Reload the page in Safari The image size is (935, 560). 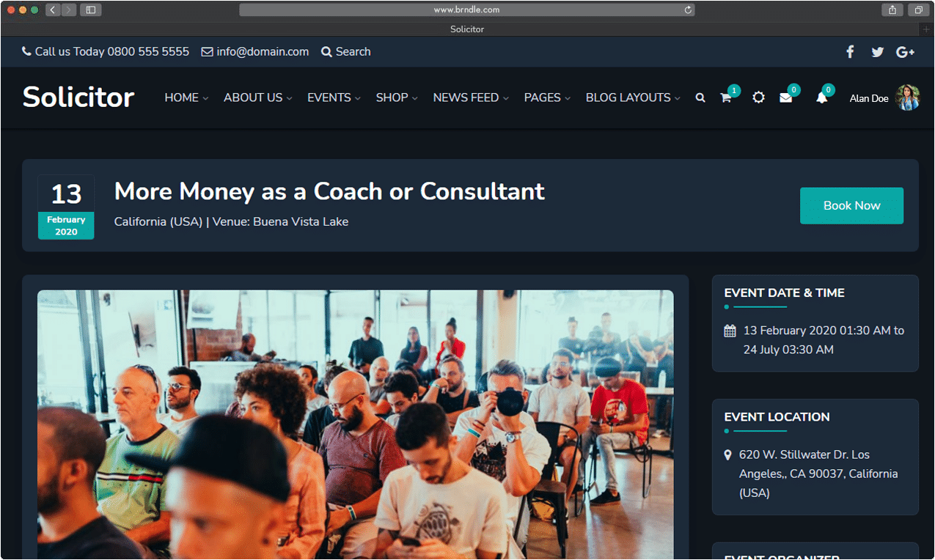tap(688, 10)
